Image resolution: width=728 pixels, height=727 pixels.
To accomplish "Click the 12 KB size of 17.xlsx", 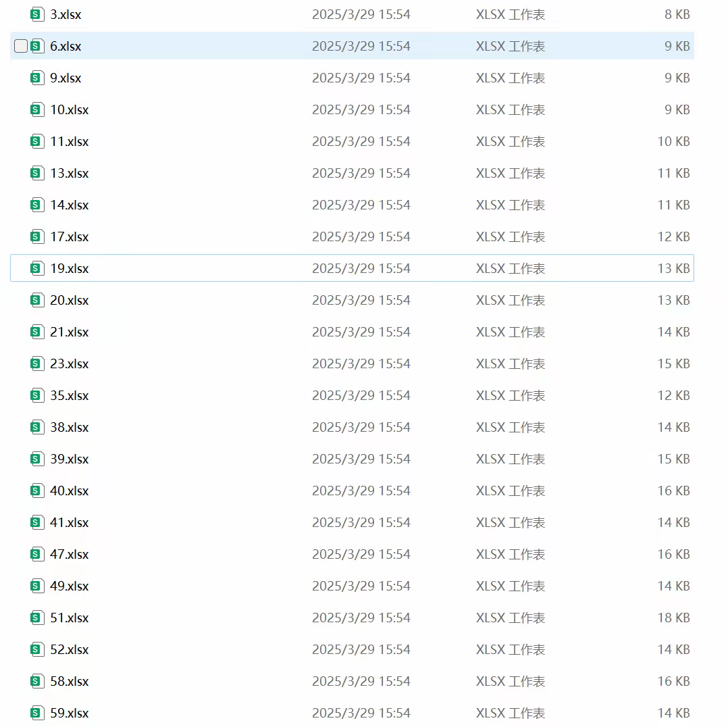I will (x=674, y=237).
